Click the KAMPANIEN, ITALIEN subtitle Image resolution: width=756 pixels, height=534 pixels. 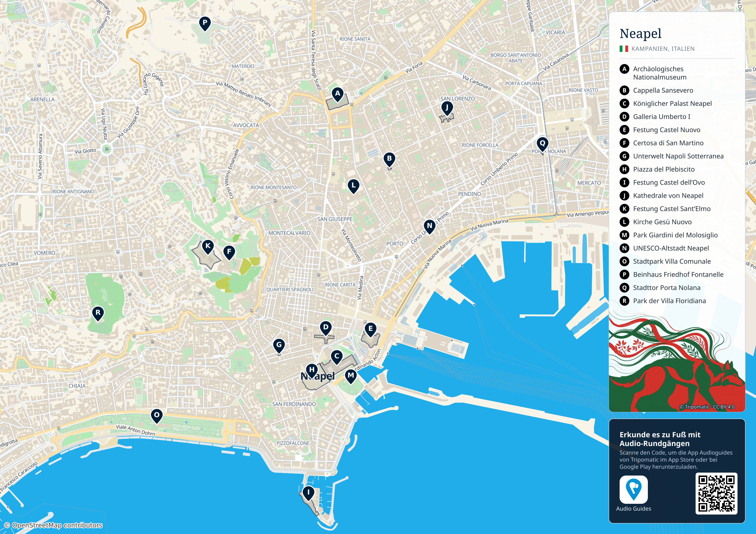(663, 49)
